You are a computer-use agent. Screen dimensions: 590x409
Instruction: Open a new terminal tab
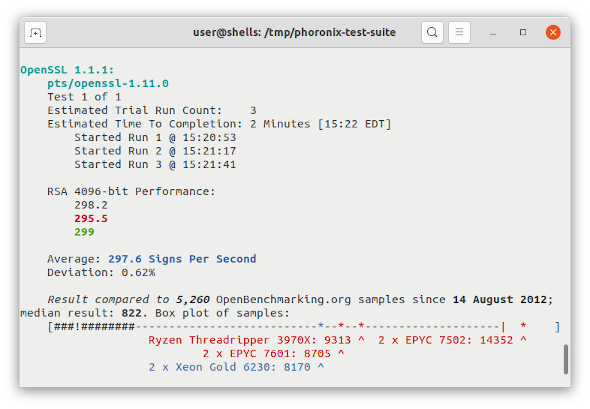coord(35,33)
